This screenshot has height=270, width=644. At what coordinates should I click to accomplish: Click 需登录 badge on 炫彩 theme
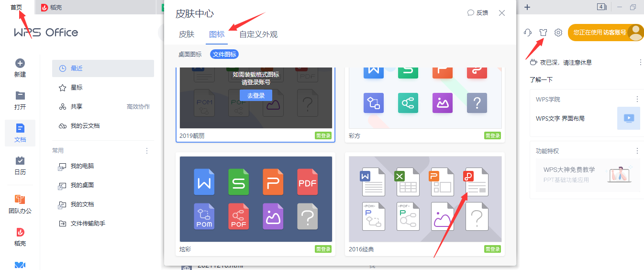(x=323, y=249)
